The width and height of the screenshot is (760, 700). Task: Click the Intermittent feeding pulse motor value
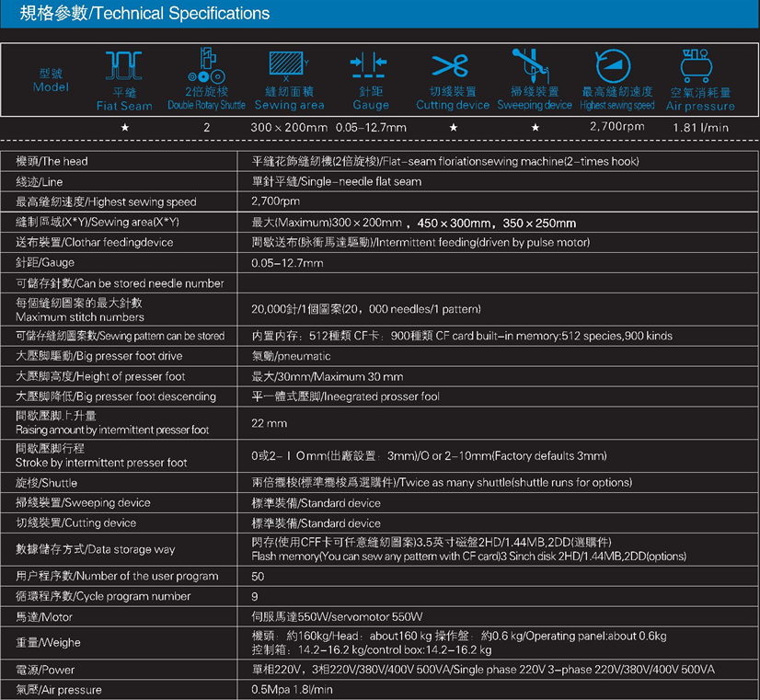pyautogui.click(x=420, y=242)
